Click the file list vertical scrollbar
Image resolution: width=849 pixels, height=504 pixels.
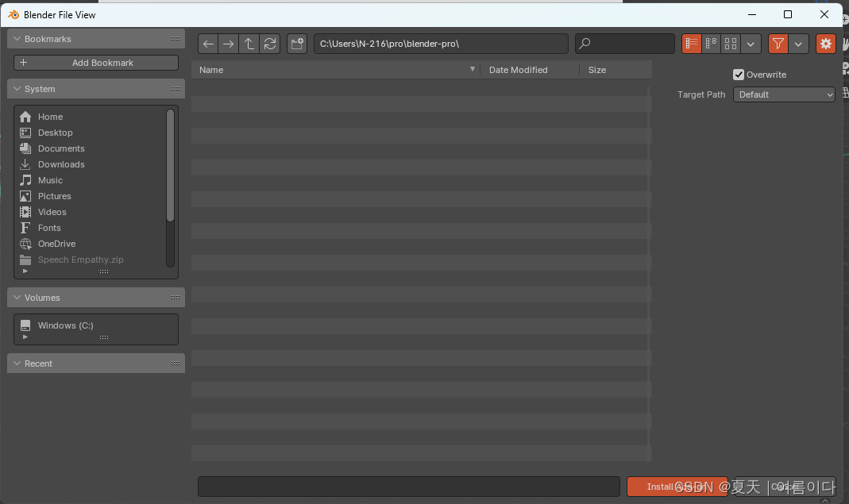(x=649, y=273)
